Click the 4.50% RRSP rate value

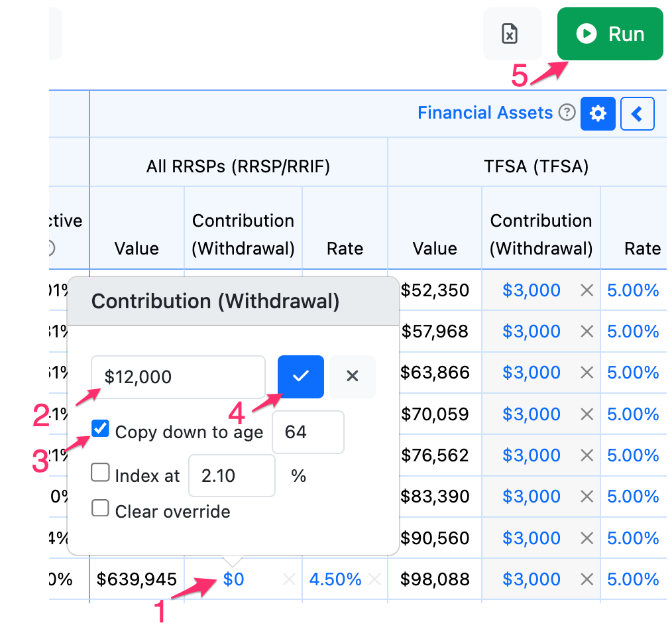(335, 579)
